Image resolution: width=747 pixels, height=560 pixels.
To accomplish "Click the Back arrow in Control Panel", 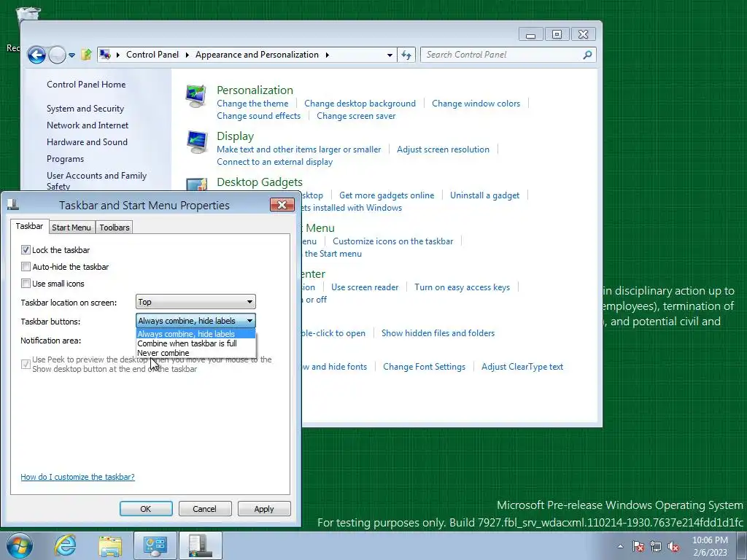I will (x=36, y=55).
